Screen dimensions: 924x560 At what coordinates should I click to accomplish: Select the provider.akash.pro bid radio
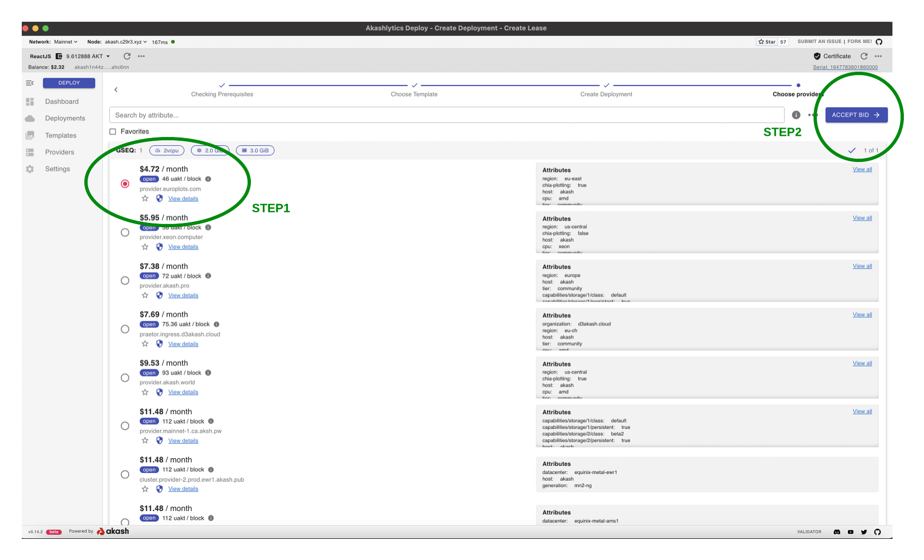125,281
